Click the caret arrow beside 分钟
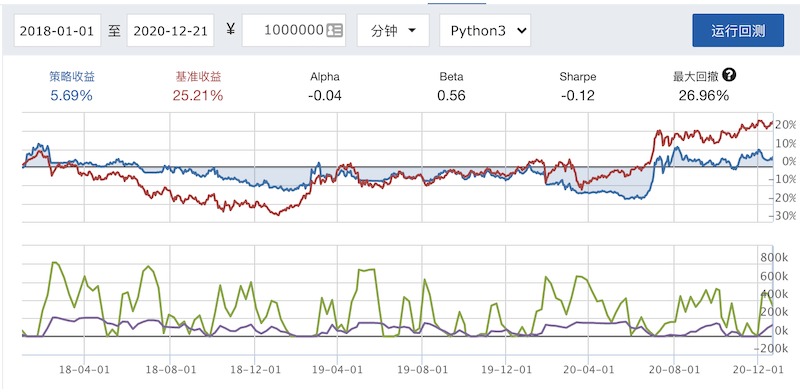This screenshot has width=800, height=389. click(x=412, y=31)
